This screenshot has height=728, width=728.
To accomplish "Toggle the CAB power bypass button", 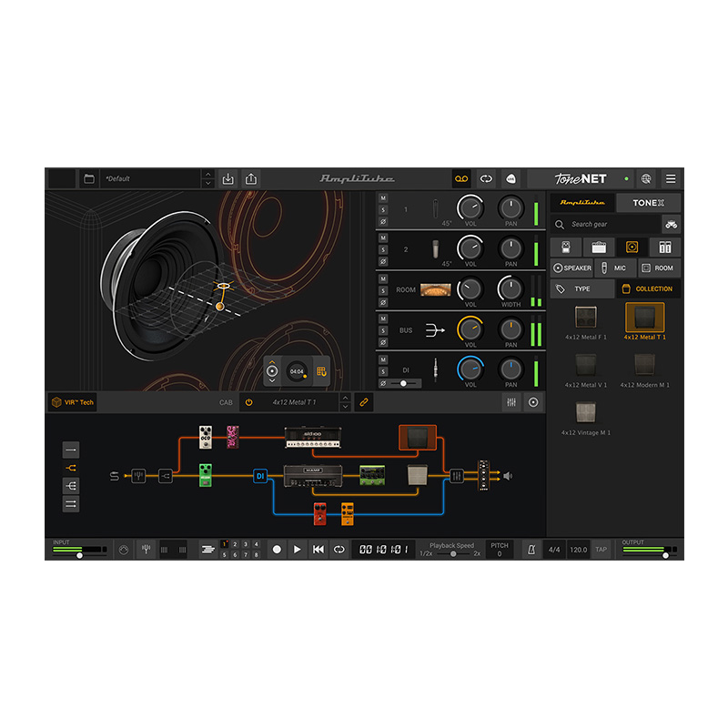I will point(248,401).
